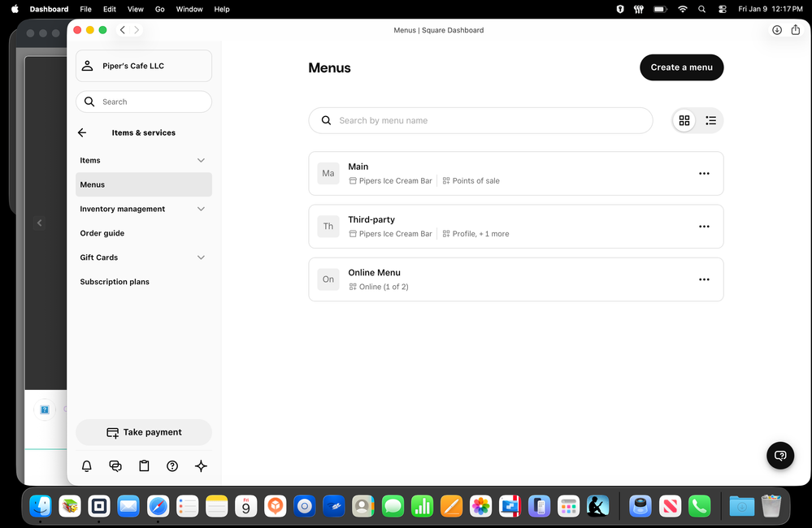Open the support chat floating button
The width and height of the screenshot is (812, 528).
coord(780,455)
